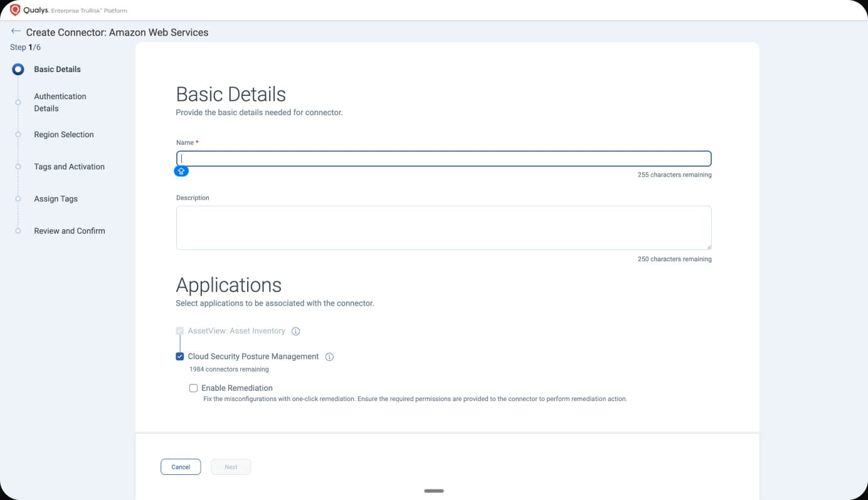The width and height of the screenshot is (868, 500).
Task: Cancel the connector creation
Action: 181,467
